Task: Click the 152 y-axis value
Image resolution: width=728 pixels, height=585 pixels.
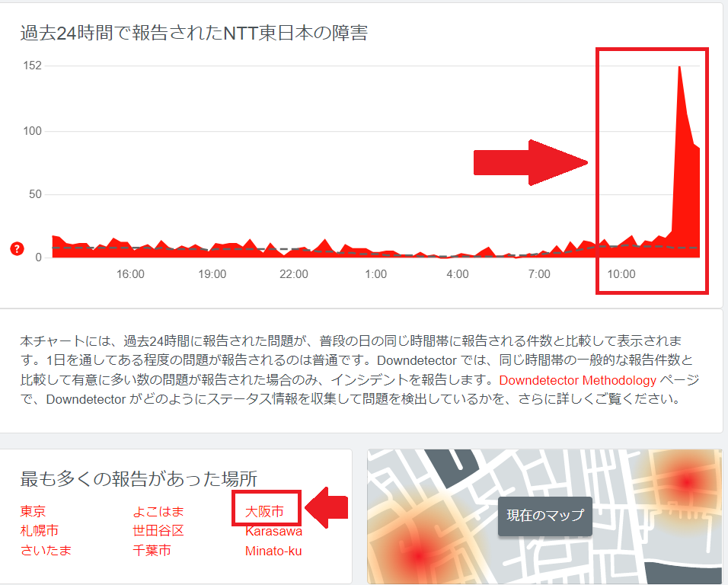Action: 33,66
